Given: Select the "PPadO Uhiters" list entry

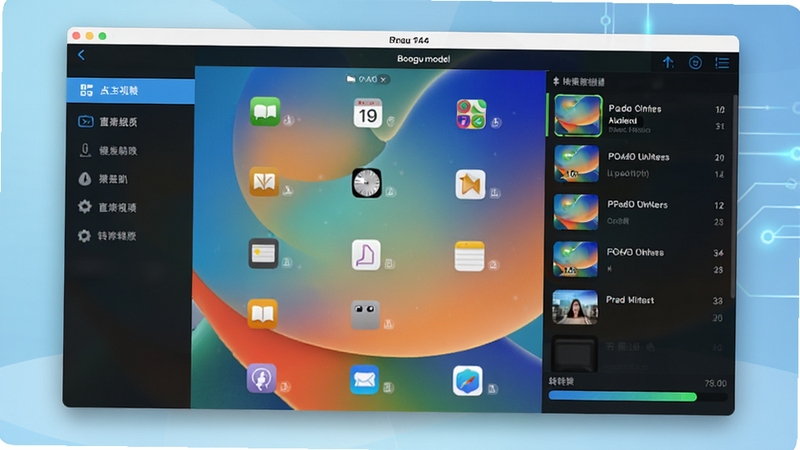Looking at the screenshot, I should point(640,212).
